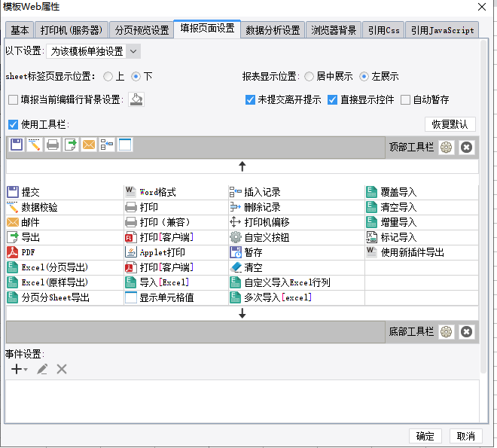Toggle 填报当前编辑行背景设置 checkbox
Viewport: 497px width, 448px height.
(x=13, y=100)
